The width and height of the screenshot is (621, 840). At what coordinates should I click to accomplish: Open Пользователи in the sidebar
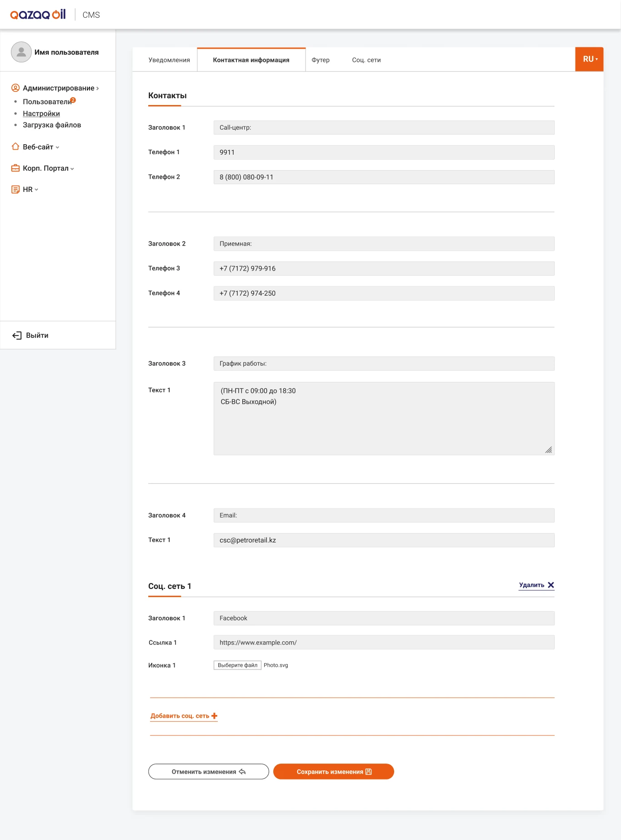[x=47, y=102]
